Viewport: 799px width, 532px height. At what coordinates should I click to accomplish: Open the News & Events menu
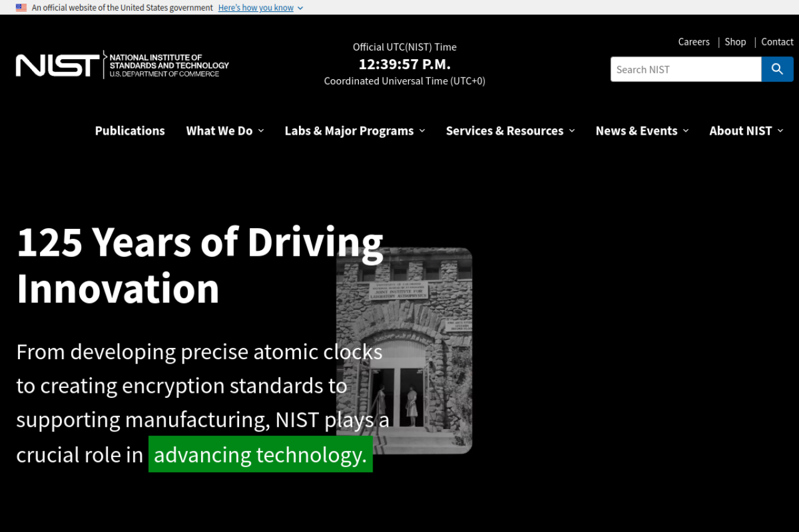pyautogui.click(x=636, y=131)
